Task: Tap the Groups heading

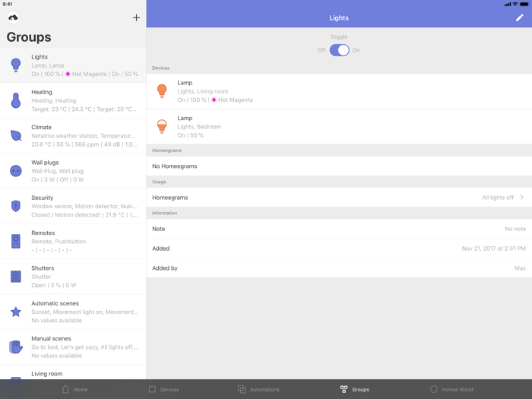Action: [x=29, y=37]
